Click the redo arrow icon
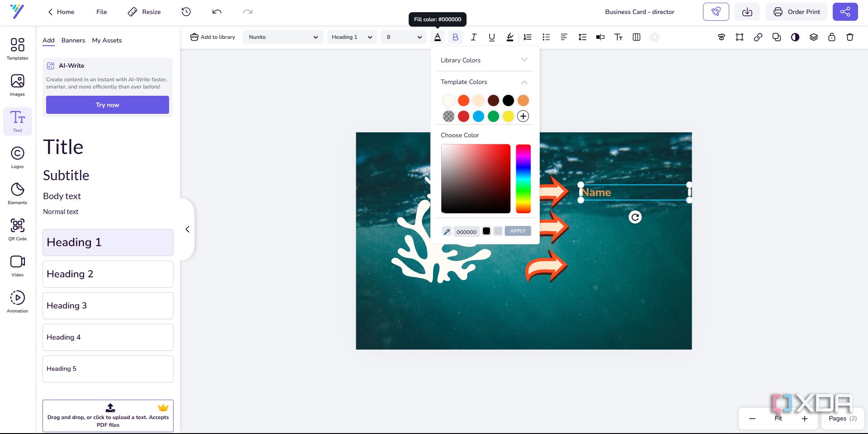The height and width of the screenshot is (434, 868). click(x=248, y=12)
